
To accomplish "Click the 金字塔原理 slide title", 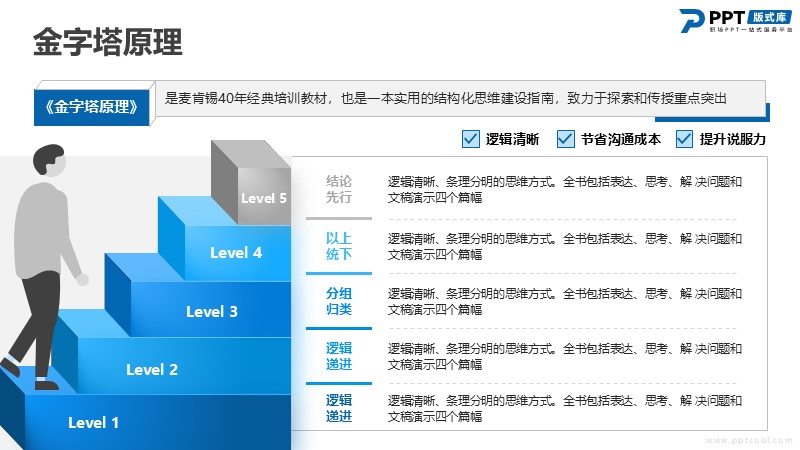I will [x=108, y=42].
